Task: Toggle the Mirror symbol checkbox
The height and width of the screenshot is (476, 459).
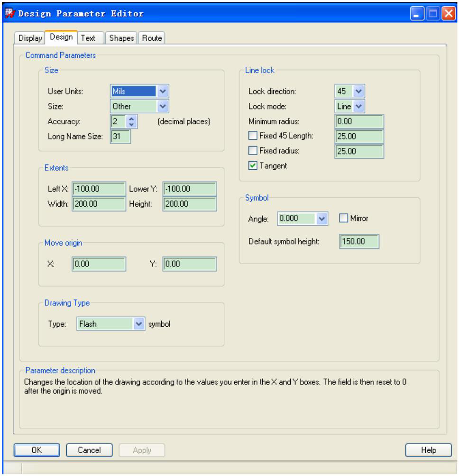Action: (x=344, y=219)
